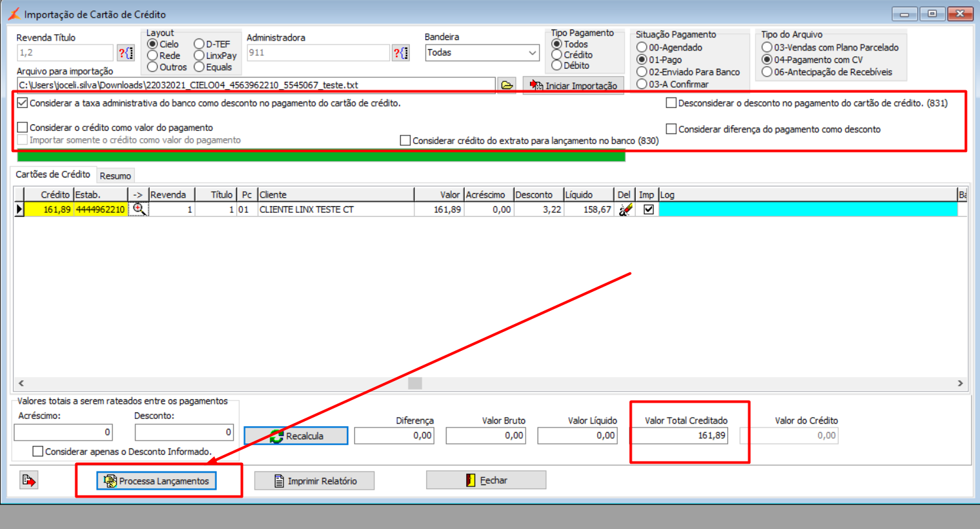Click the Fechar button
The width and height of the screenshot is (980, 529).
486,480
